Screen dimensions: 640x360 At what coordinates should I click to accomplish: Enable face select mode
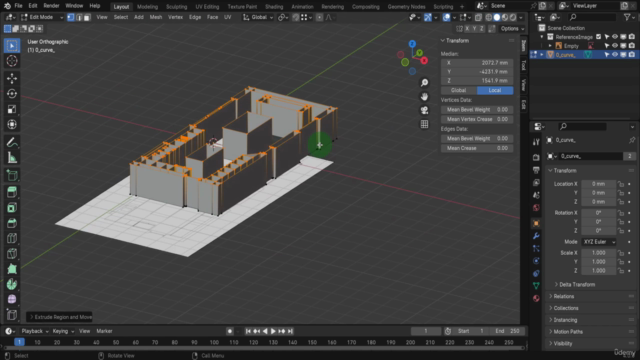(87, 18)
